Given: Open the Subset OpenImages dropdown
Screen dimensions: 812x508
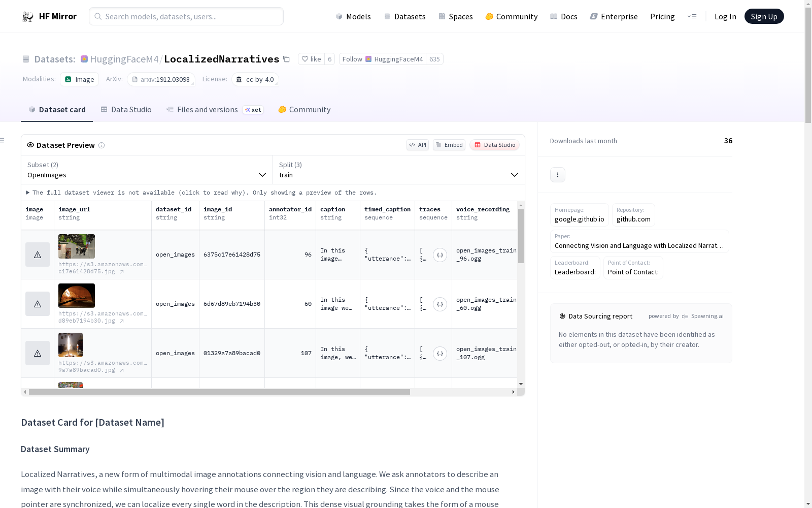Looking at the screenshot, I should coord(147,170).
